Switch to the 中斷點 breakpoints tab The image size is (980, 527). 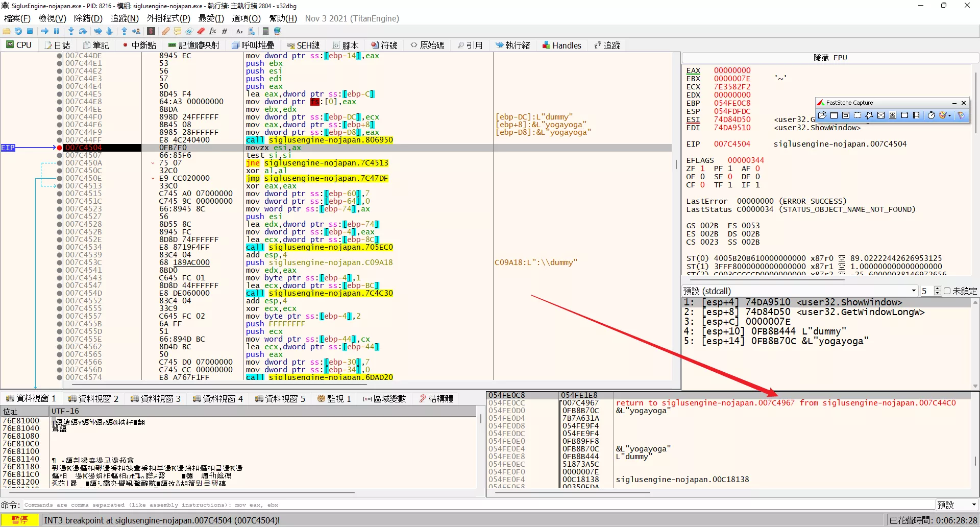139,45
